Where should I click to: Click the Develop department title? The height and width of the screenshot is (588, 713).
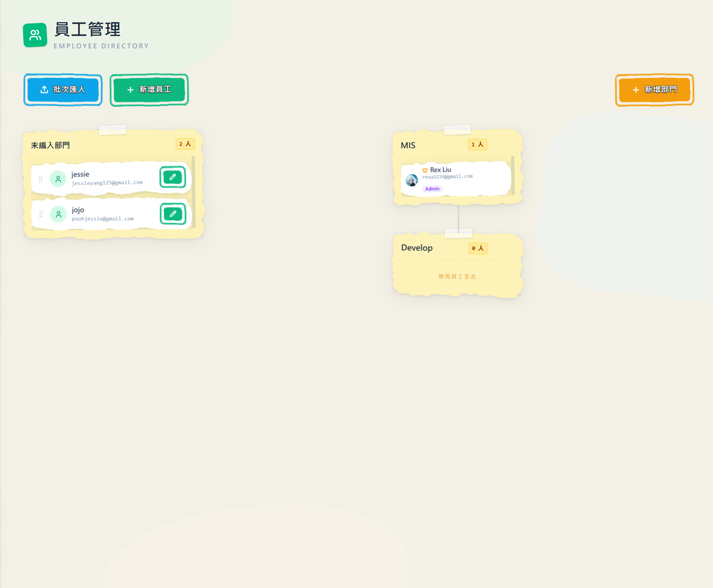pyautogui.click(x=417, y=248)
